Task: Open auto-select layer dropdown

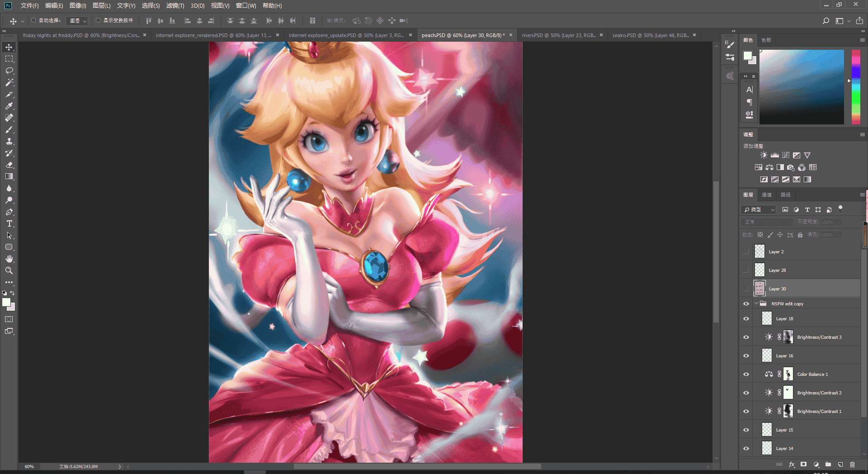Action: (77, 21)
